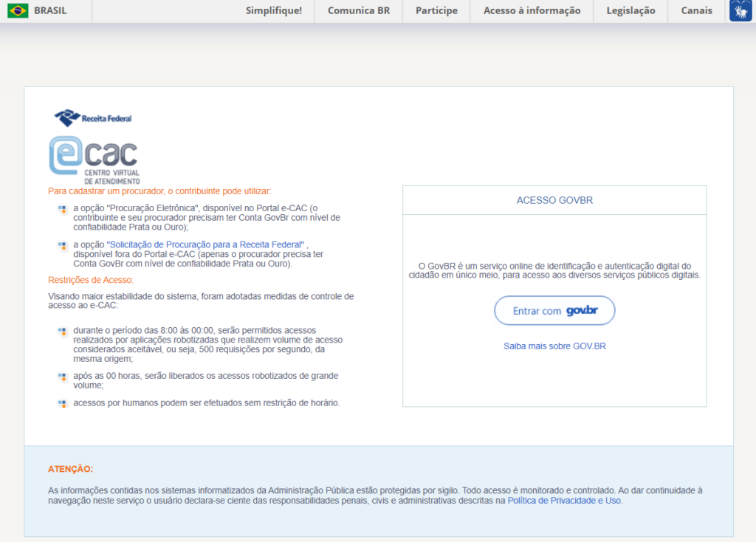Click the 'Para cadastrar um procurador' heading
Viewport: 756px width, 542px height.
coord(159,191)
